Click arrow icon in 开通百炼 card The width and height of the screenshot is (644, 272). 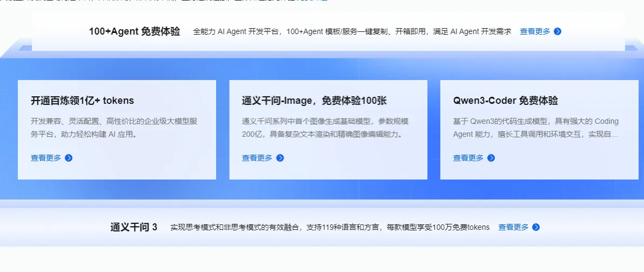point(69,158)
